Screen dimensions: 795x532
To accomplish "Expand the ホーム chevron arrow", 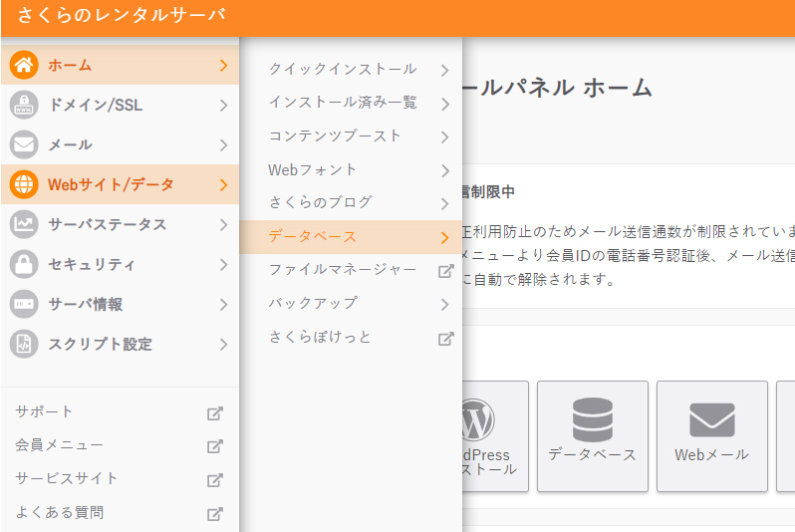I will [x=223, y=66].
